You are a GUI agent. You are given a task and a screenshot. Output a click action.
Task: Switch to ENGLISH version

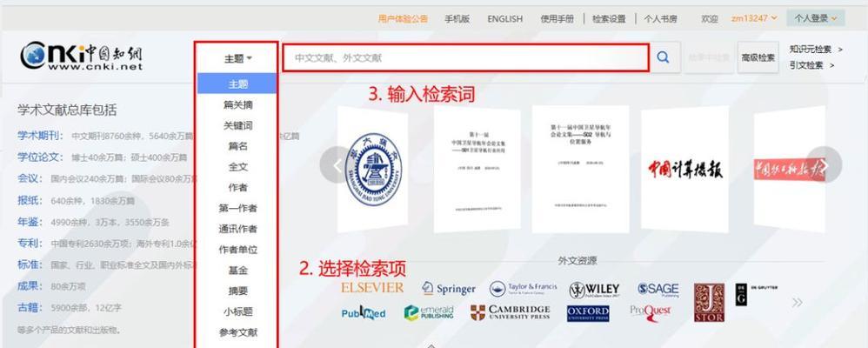(504, 18)
